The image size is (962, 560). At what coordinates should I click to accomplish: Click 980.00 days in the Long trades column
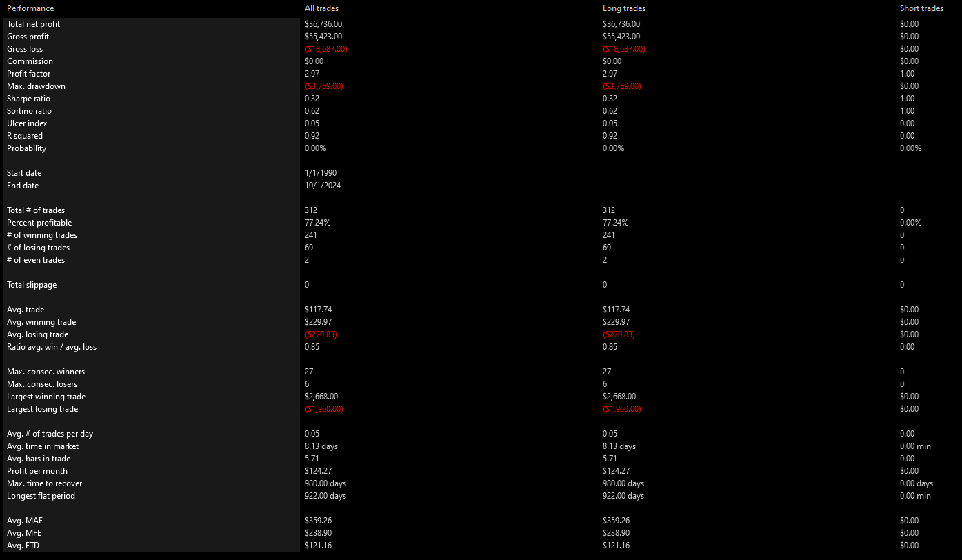(x=623, y=483)
